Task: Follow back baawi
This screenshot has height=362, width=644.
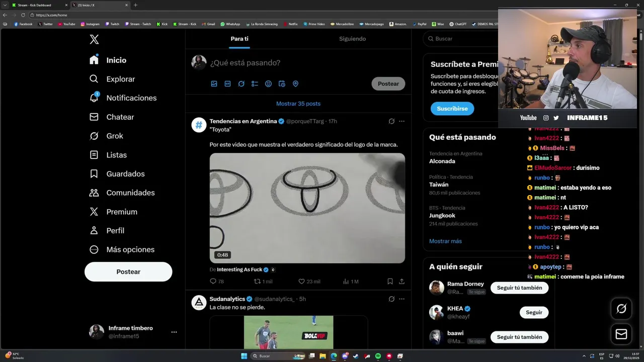Action: (x=519, y=337)
